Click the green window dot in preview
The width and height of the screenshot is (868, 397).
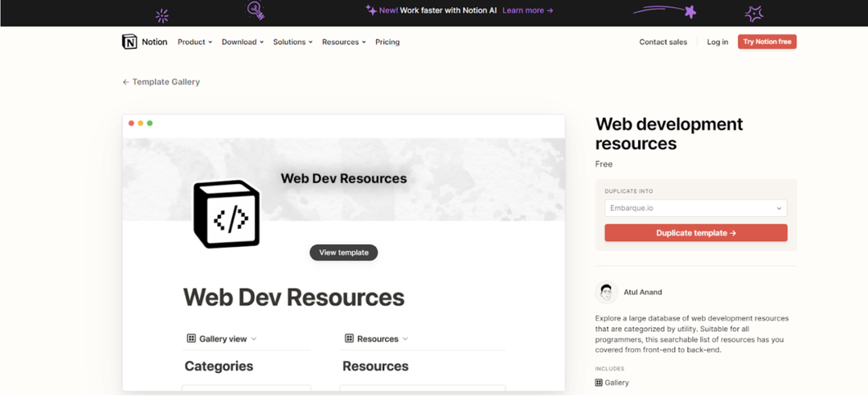[x=150, y=123]
